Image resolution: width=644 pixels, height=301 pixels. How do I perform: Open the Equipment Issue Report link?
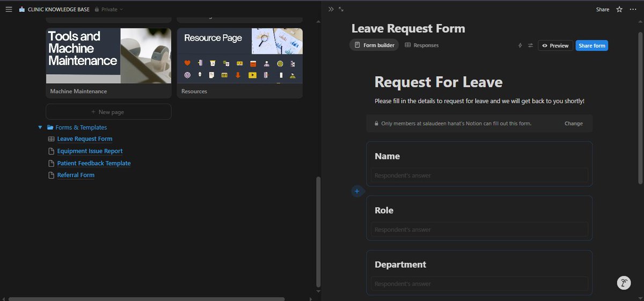pos(90,151)
